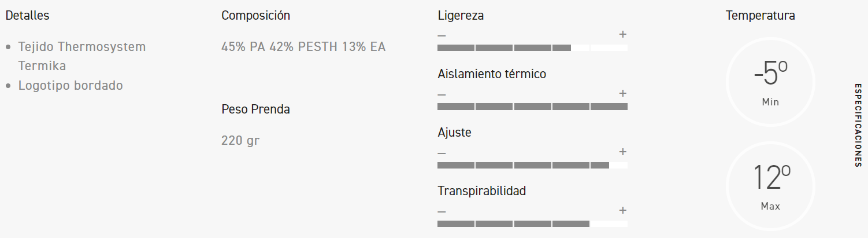Click the minus sign above Ligereza bar
The height and width of the screenshot is (238, 868).
[442, 35]
